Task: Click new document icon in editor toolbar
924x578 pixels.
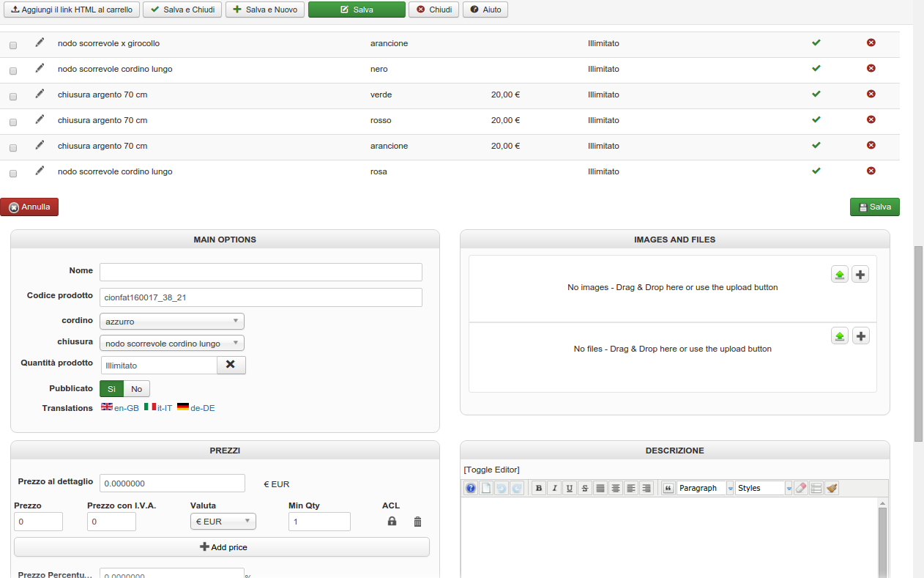Action: [486, 488]
